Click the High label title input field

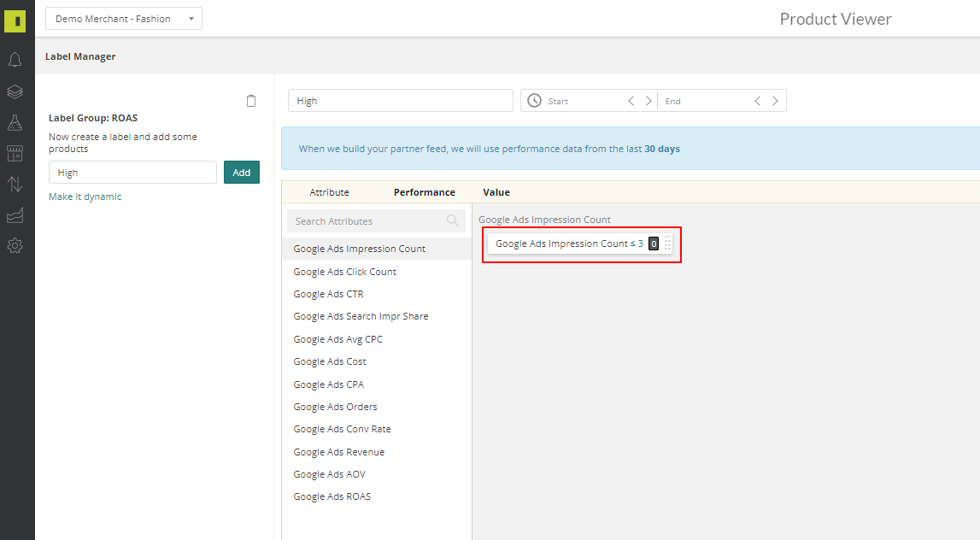(x=401, y=101)
